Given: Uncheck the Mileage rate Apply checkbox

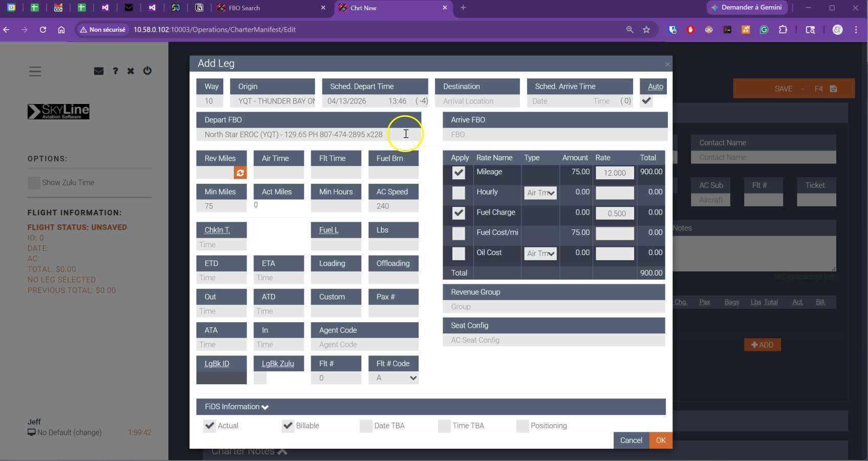Looking at the screenshot, I should (x=459, y=173).
